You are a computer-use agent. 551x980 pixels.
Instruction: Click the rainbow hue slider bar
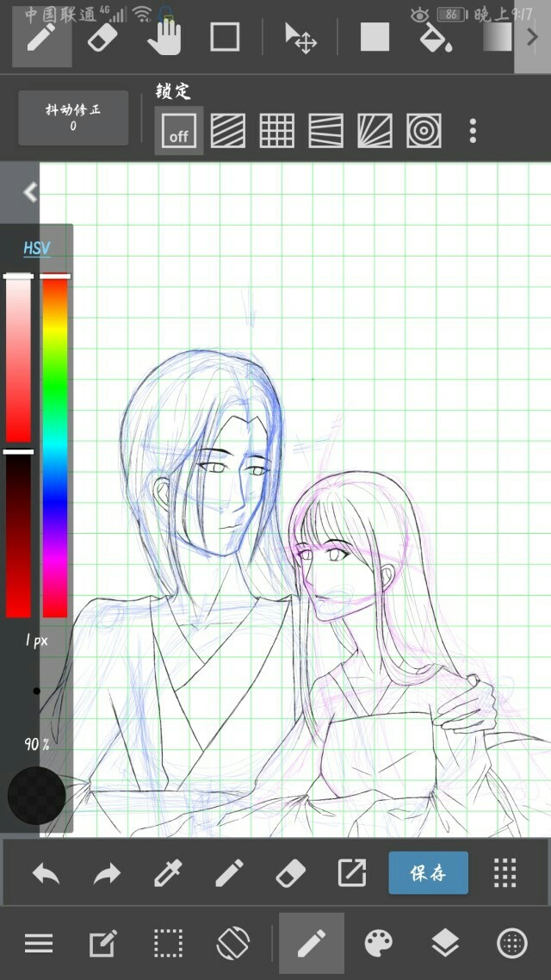pyautogui.click(x=55, y=445)
